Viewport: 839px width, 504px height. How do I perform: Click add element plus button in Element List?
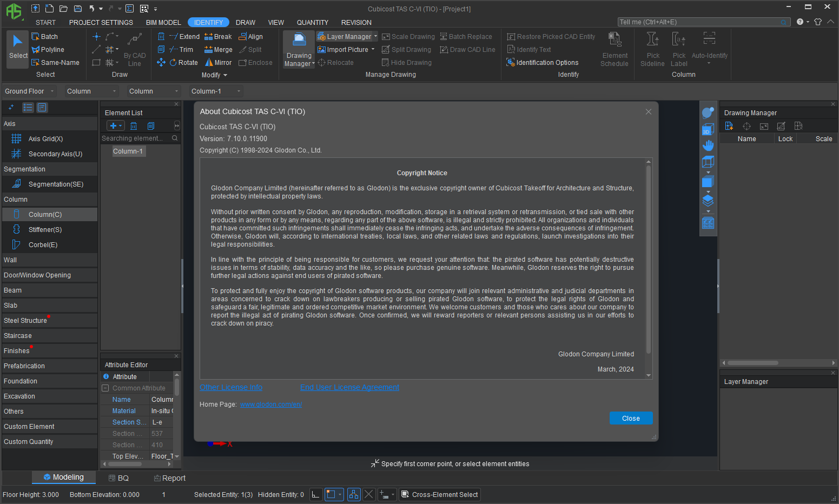(113, 126)
